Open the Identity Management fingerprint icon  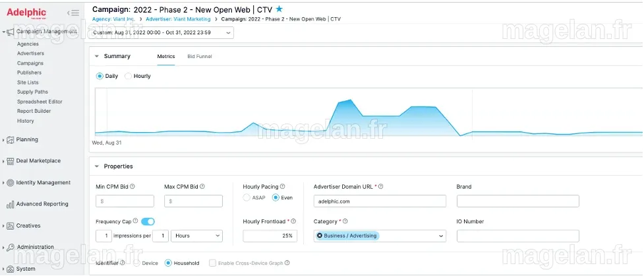(x=11, y=183)
